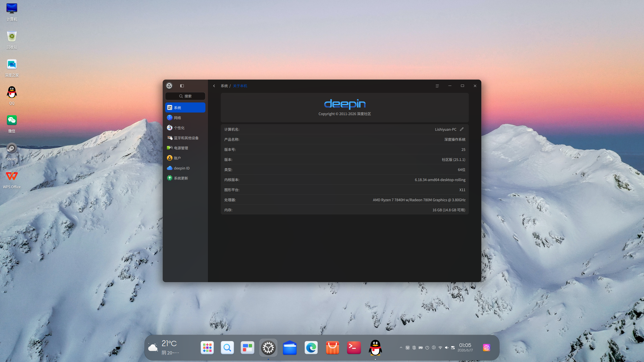This screenshot has width=644, height=362.
Task: Open the 个性化 settings category
Action: (185, 128)
